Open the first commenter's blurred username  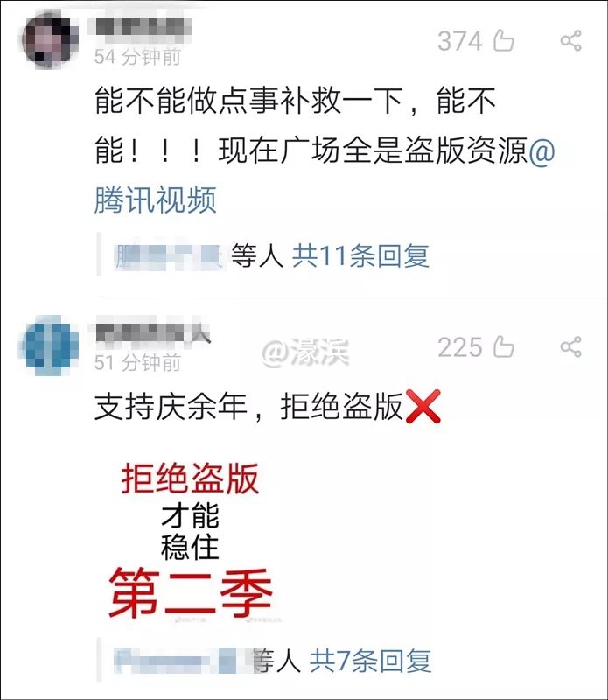[x=143, y=27]
